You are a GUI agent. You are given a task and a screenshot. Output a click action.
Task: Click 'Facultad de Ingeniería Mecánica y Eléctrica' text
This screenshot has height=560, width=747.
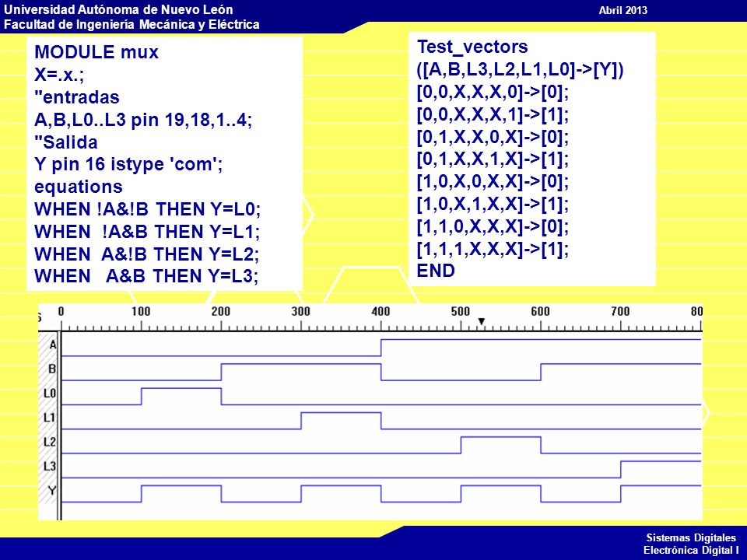coord(132,24)
